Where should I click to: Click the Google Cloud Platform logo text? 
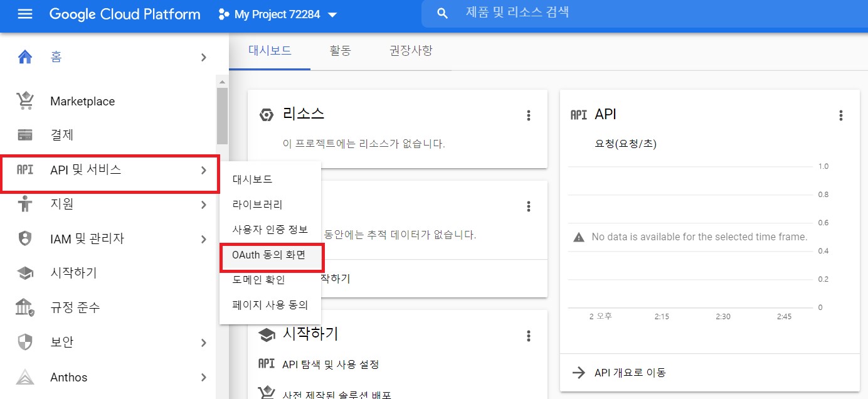point(125,14)
